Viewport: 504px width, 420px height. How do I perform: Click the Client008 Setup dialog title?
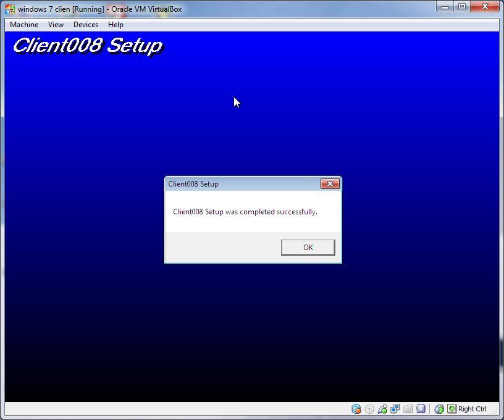193,184
